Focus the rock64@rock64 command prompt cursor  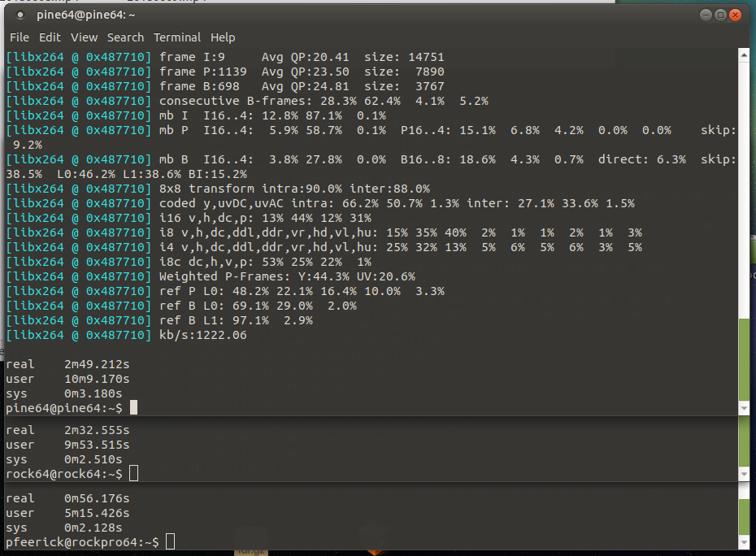pyautogui.click(x=133, y=474)
